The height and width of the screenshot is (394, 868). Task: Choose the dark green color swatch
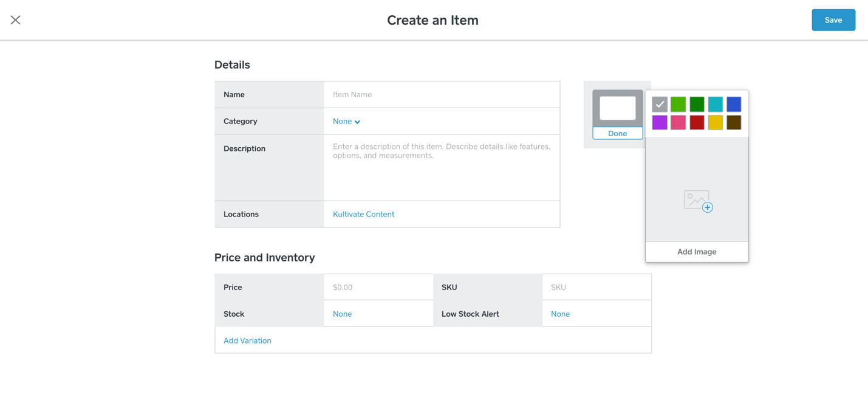coord(697,105)
